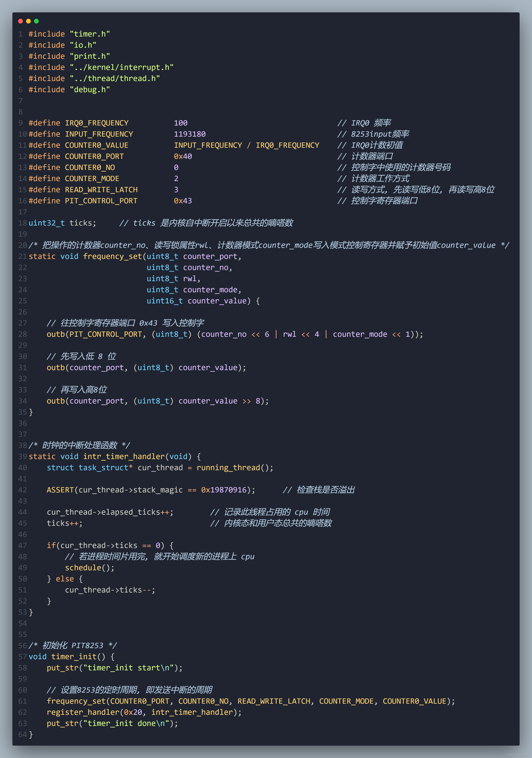Click the string "timer_init start\n"
The image size is (532, 758).
pyautogui.click(x=128, y=668)
